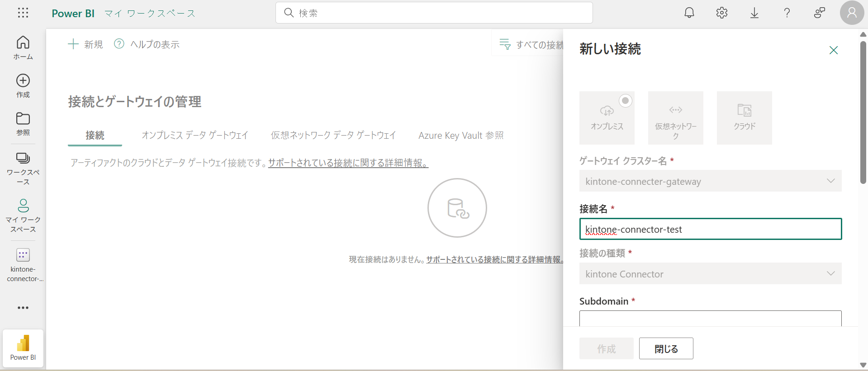868x371 pixels.
Task: Select the オンプレミス connection type tile
Action: [x=607, y=118]
